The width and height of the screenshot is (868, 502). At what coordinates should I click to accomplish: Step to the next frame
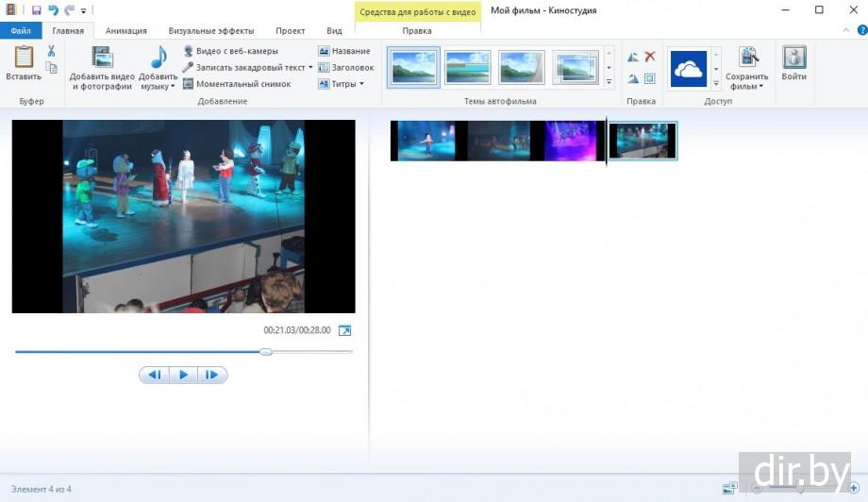(x=211, y=375)
